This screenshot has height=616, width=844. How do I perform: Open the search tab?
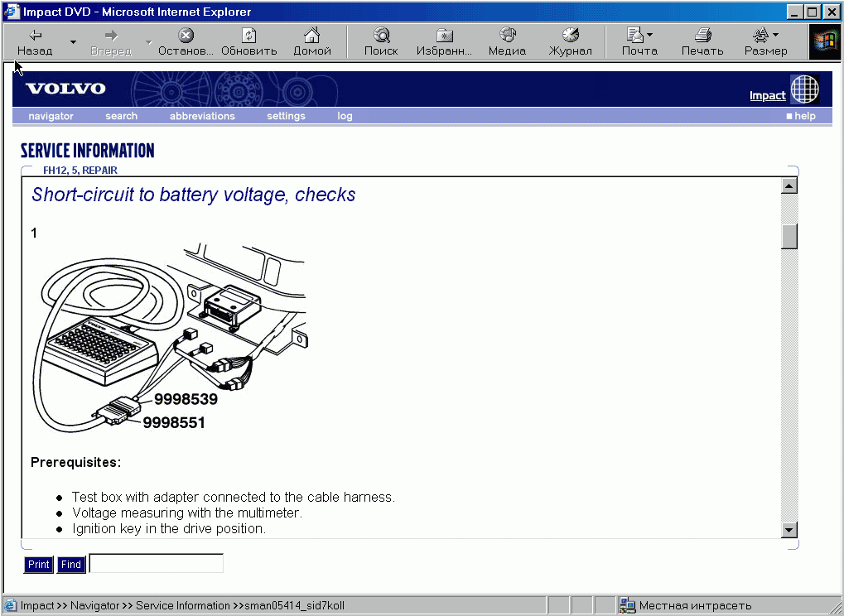tap(121, 116)
